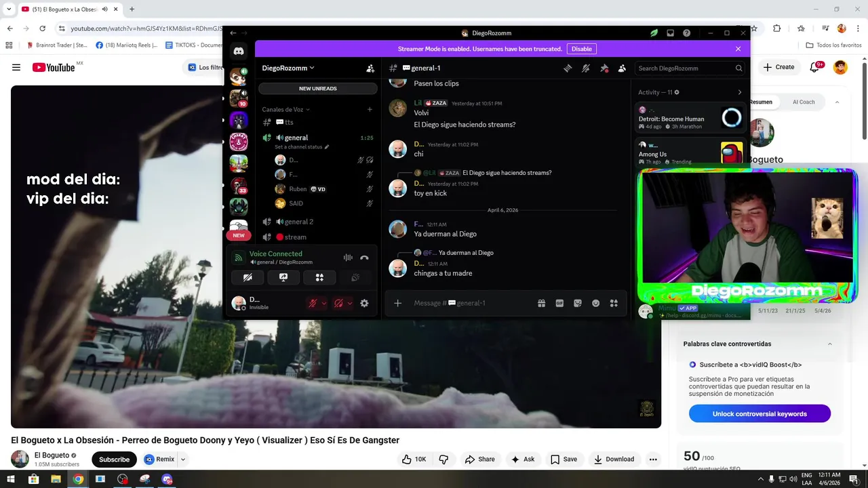Image resolution: width=868 pixels, height=488 pixels.
Task: Open the threads icon in Discord header
Action: [x=568, y=68]
